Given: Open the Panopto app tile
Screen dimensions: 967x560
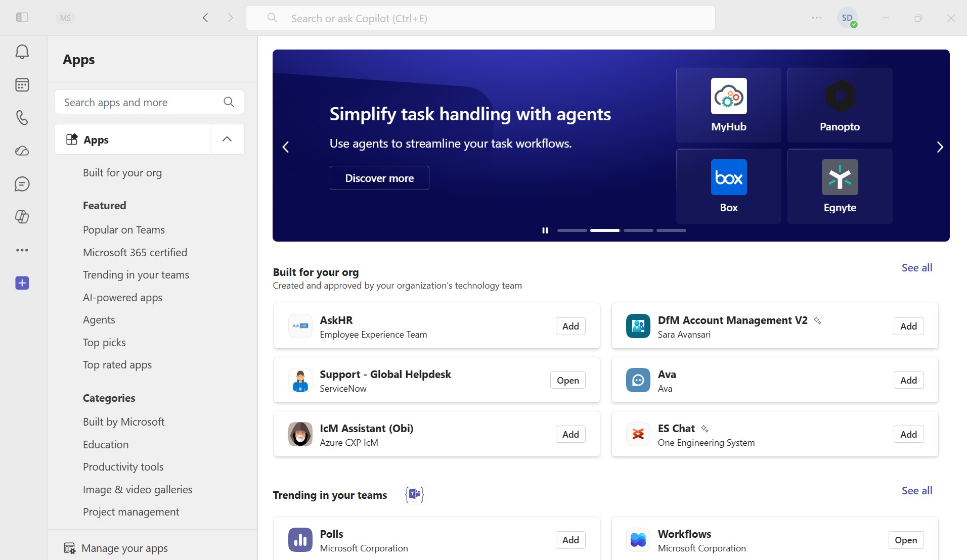Looking at the screenshot, I should coord(840,105).
